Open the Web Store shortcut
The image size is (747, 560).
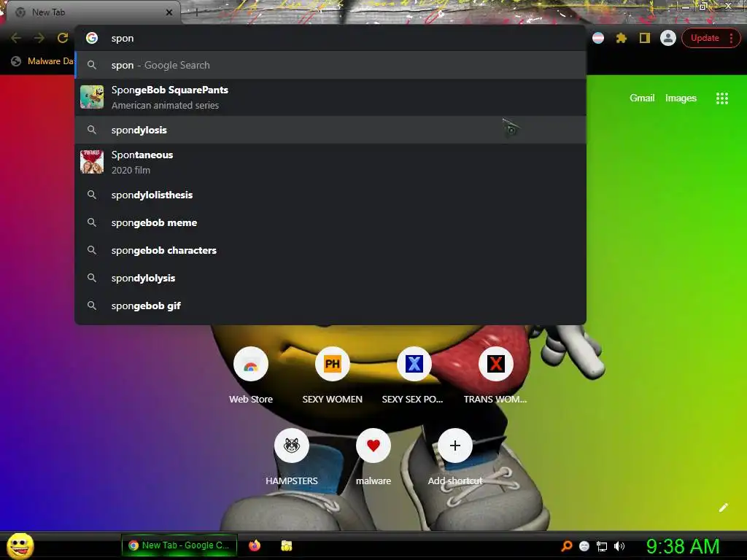(251, 364)
